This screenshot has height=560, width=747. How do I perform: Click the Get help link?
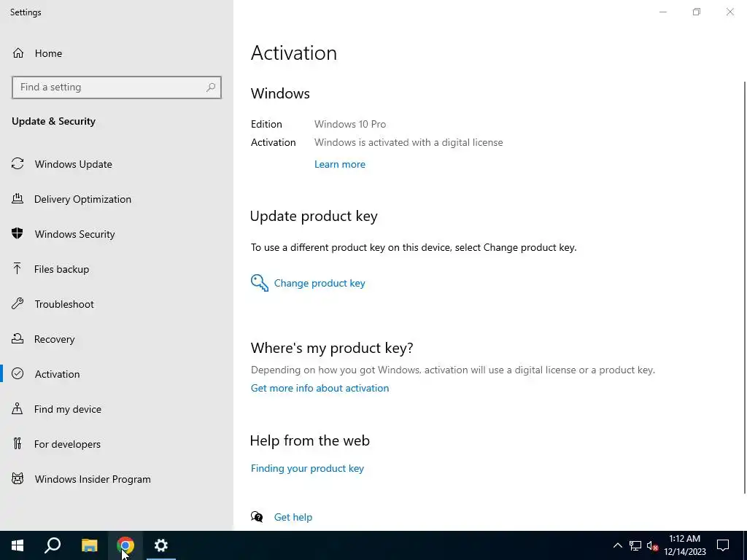(x=293, y=517)
